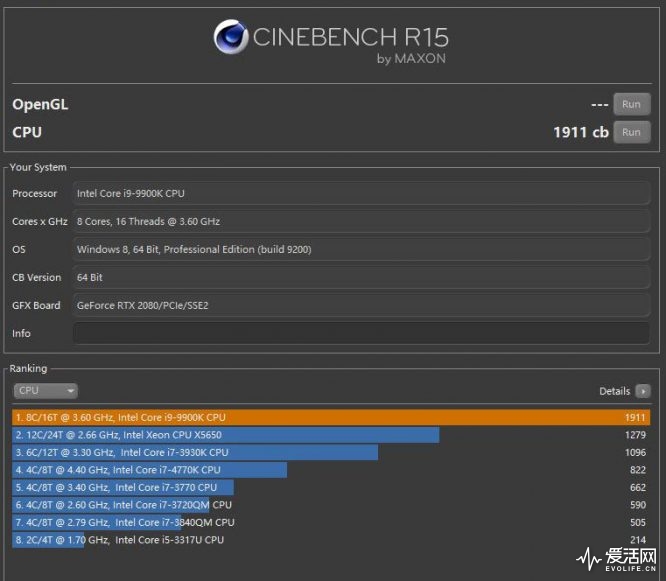Click the OS field Windows 8 64 Bit
Image resolution: width=666 pixels, height=581 pixels.
[361, 249]
